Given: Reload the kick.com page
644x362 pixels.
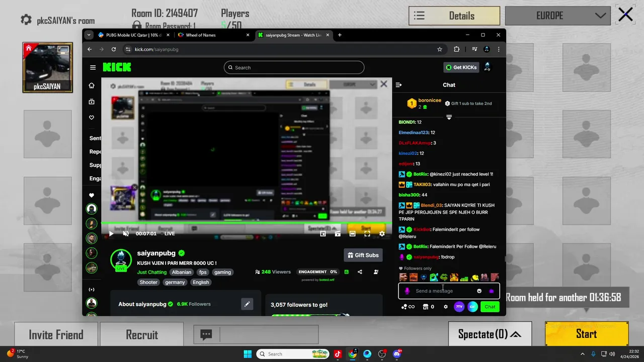Looking at the screenshot, I should (114, 49).
